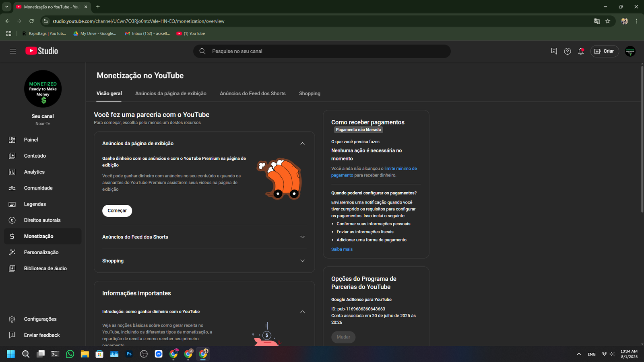Open the channel comments icon in header
This screenshot has height=362, width=644.
[554, 51]
